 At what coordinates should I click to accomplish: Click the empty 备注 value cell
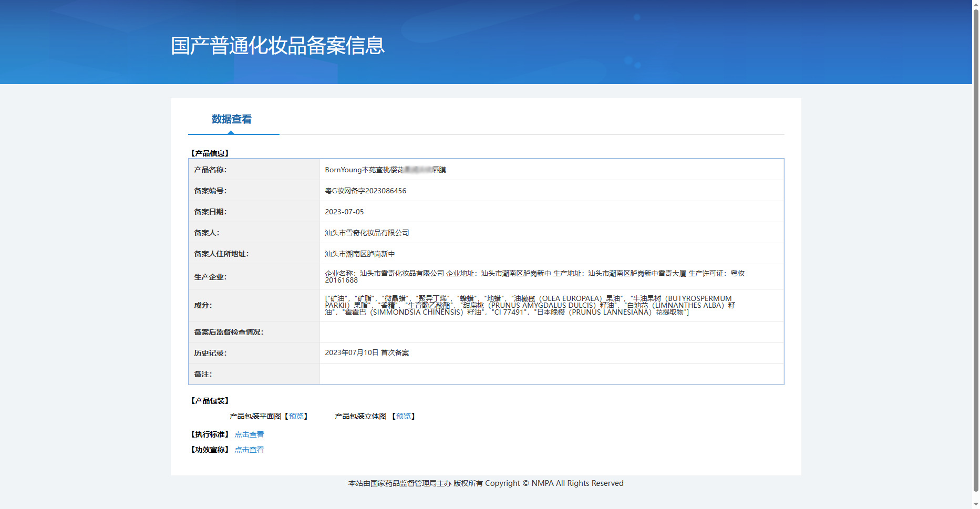pyautogui.click(x=551, y=374)
